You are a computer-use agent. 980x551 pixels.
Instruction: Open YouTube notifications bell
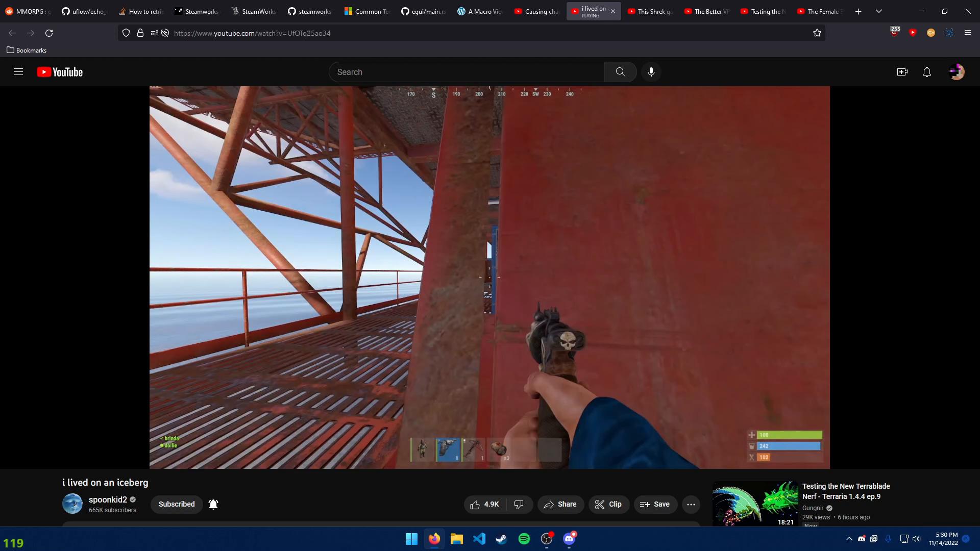pyautogui.click(x=927, y=72)
